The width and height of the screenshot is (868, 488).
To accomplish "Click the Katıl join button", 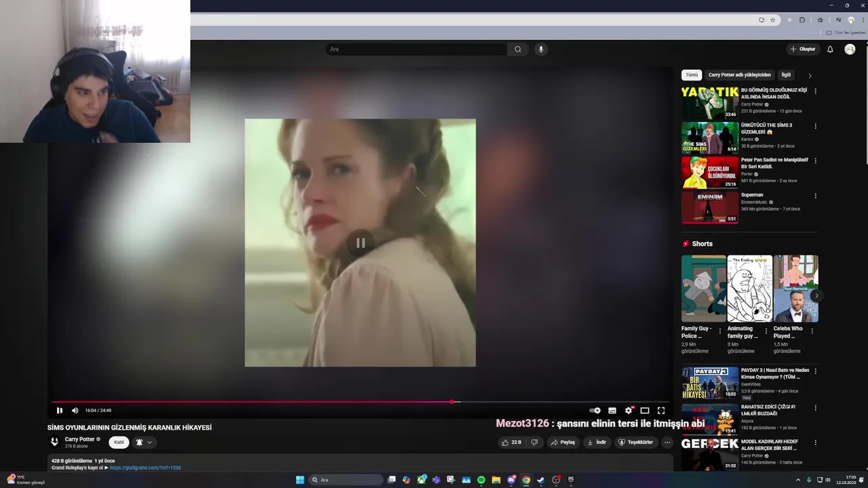I will [x=119, y=442].
